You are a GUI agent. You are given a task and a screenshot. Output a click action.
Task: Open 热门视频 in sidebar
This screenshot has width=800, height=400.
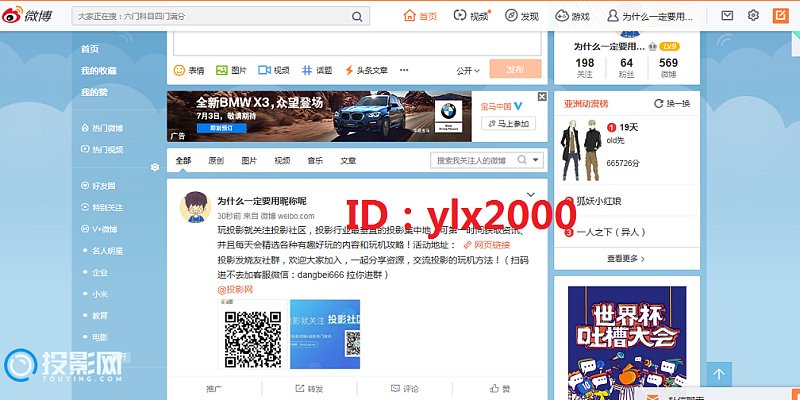(x=102, y=149)
